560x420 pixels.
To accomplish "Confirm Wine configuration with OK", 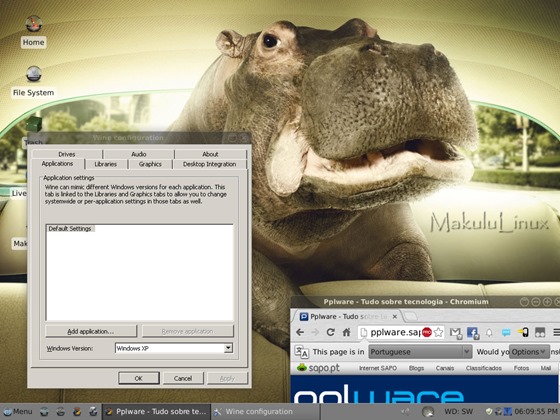I will click(139, 378).
